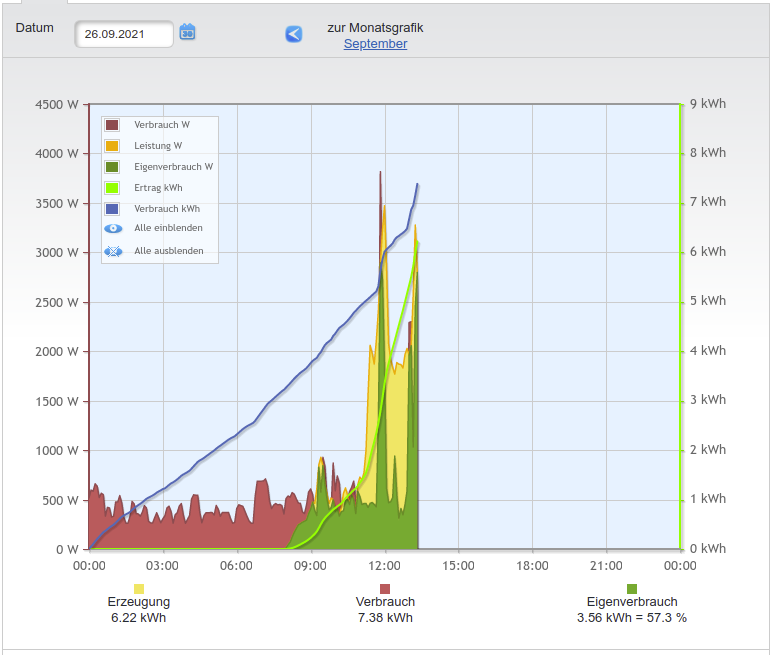Click the blue previous-day arrow button

293,34
